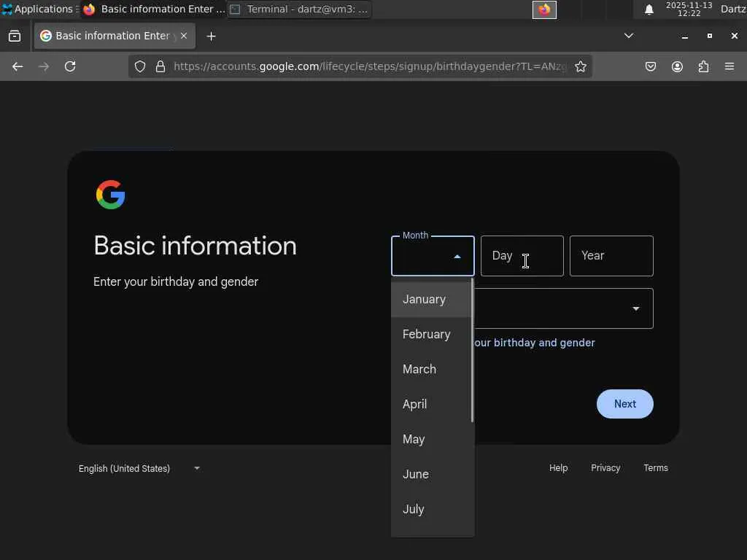This screenshot has width=747, height=560.
Task: Click the Google logo
Action: coord(111,195)
